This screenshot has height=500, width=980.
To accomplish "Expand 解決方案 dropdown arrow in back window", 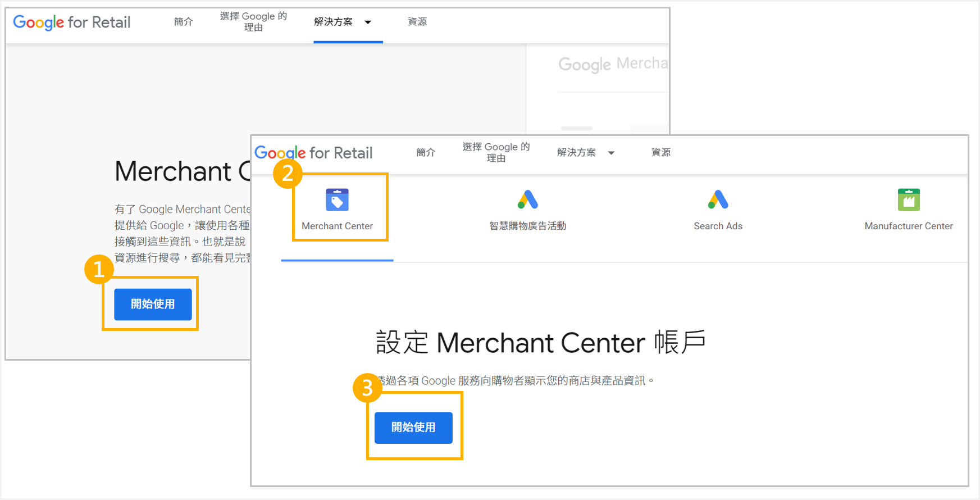I will tap(368, 22).
